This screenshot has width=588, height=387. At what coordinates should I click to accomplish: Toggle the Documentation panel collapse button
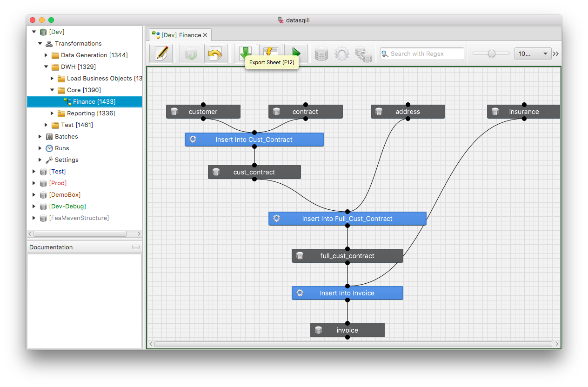point(135,247)
